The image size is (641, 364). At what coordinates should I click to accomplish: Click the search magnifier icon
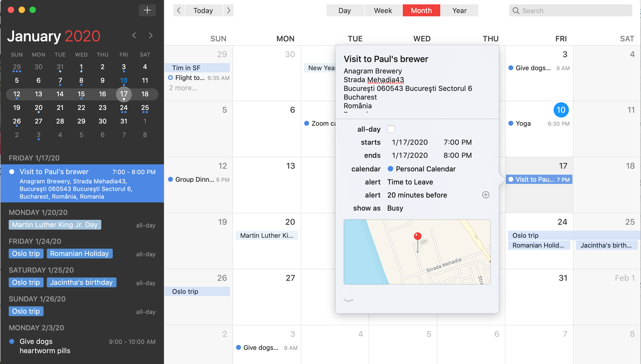click(x=516, y=11)
